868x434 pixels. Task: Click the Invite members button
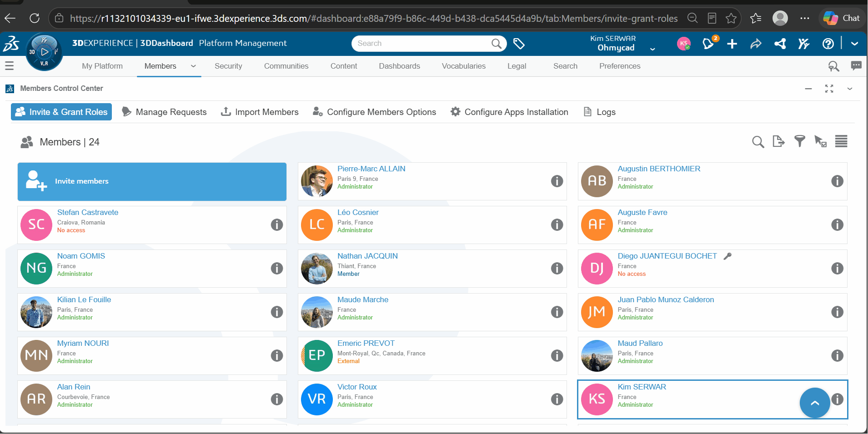tap(152, 181)
